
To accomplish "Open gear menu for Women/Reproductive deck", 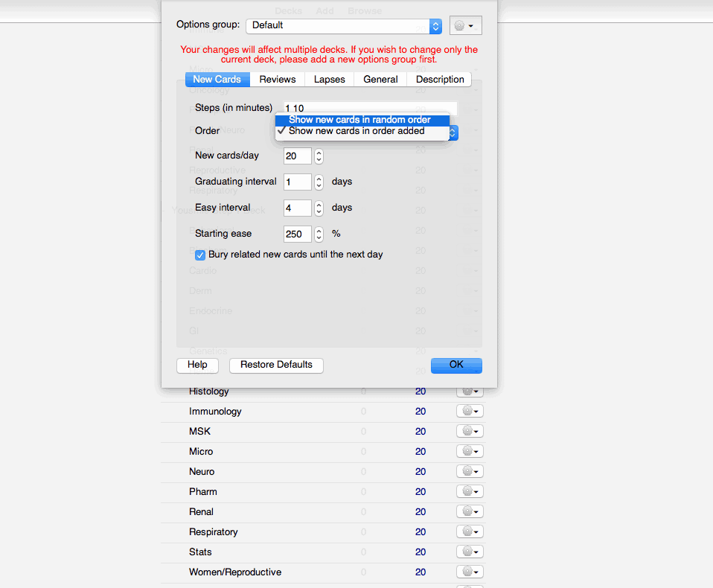I will 470,572.
